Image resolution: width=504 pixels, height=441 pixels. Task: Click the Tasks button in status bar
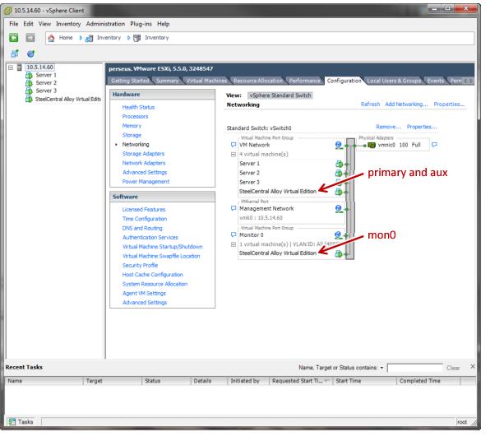click(21, 421)
